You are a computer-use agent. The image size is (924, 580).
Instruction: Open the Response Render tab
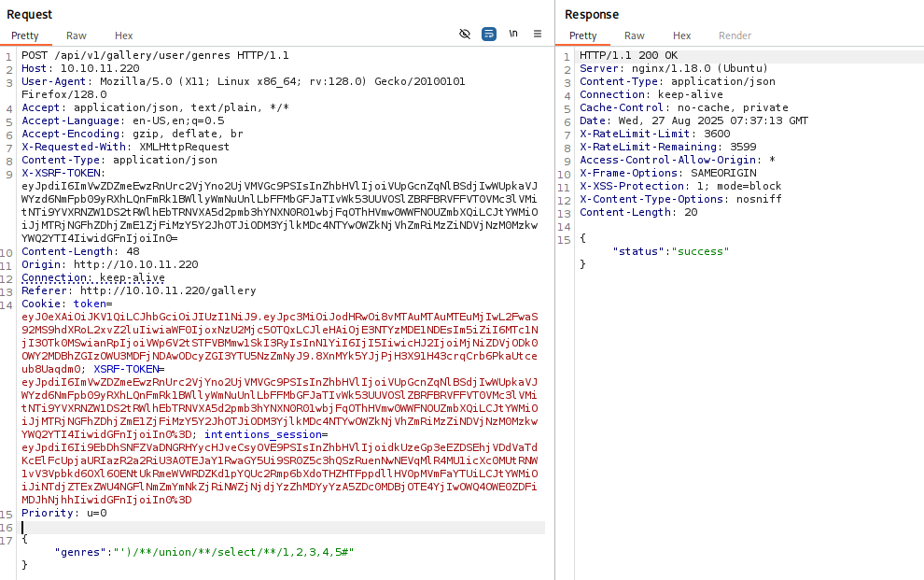point(735,35)
